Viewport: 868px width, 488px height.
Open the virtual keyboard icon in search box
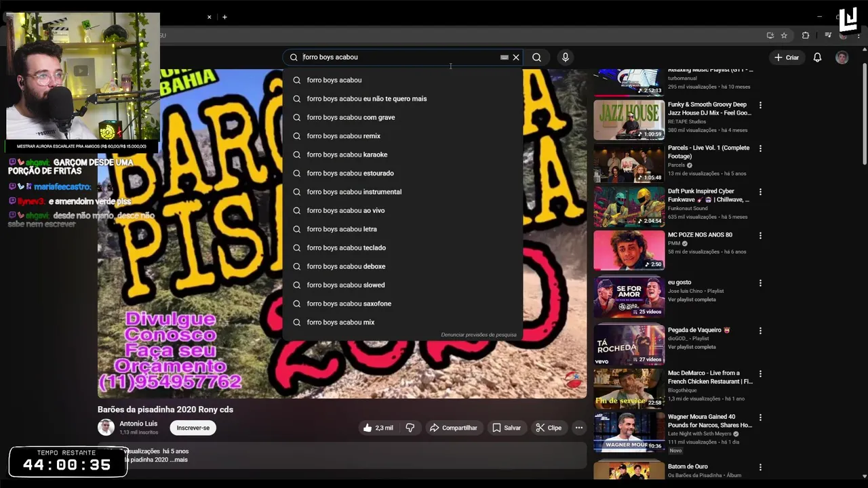coord(504,58)
